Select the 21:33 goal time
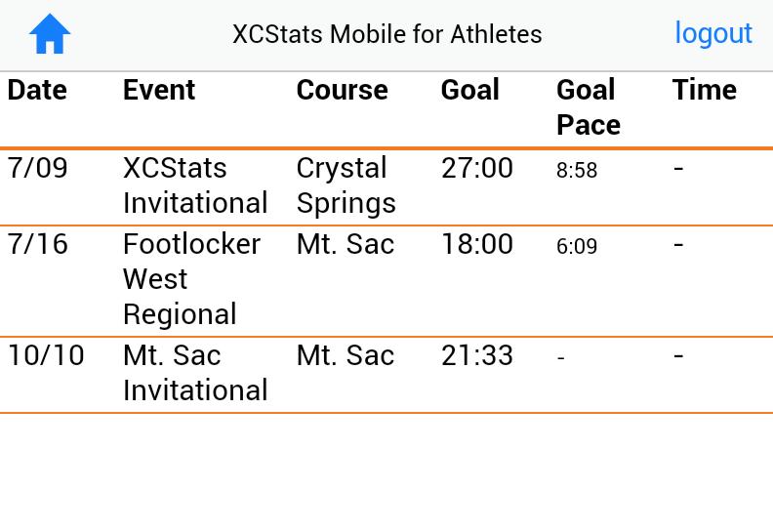This screenshot has width=773, height=532. 476,355
